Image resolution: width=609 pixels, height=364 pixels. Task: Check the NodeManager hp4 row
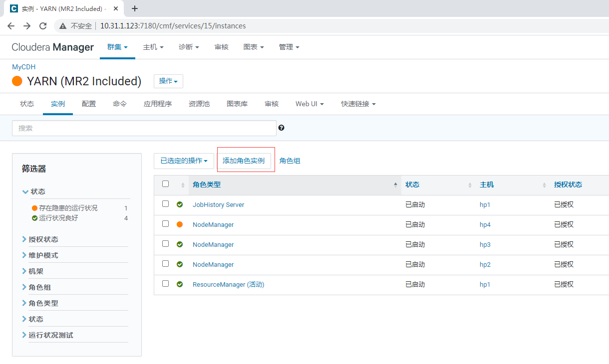166,224
